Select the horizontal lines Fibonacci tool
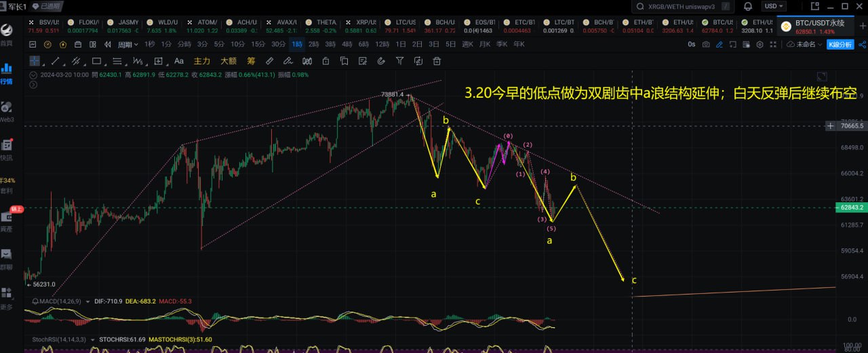The height and width of the screenshot is (353, 868). [117, 60]
